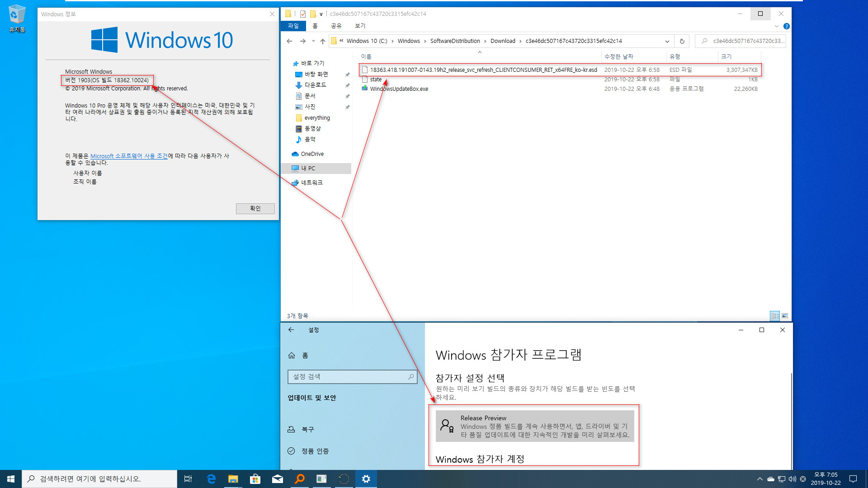Viewport: 868px width, 488px height.
Task: Open 다운로드 in navigation pane
Action: pyautogui.click(x=315, y=85)
